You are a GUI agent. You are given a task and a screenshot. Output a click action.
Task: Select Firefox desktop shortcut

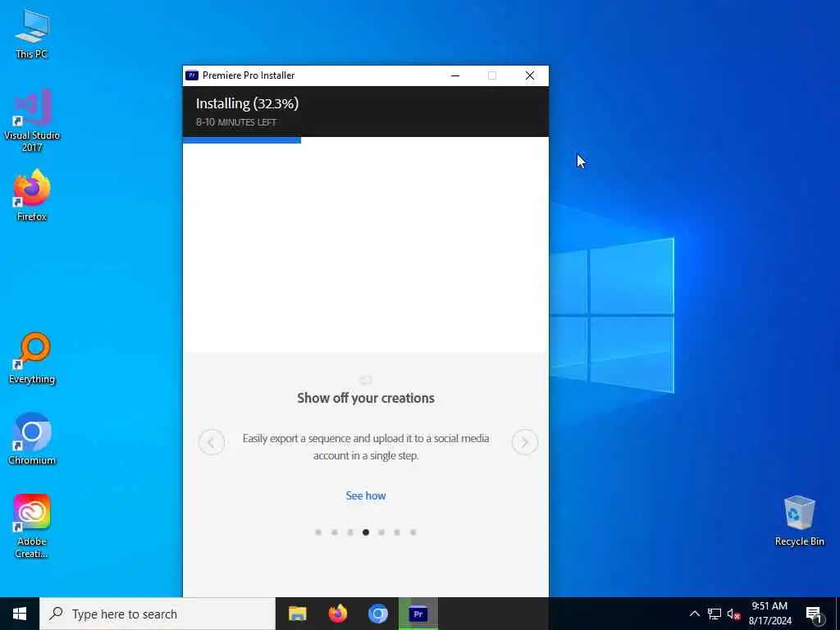32,195
